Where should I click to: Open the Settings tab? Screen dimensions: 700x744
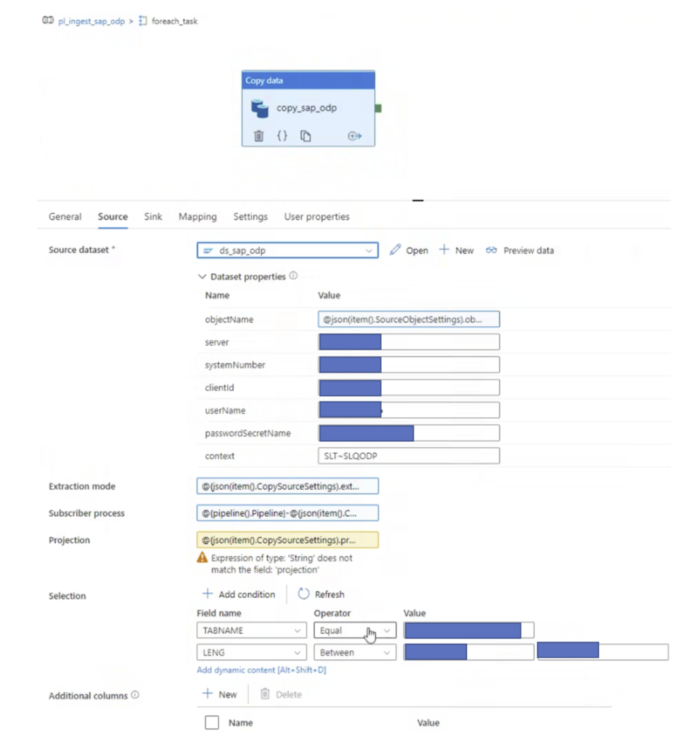(x=250, y=217)
